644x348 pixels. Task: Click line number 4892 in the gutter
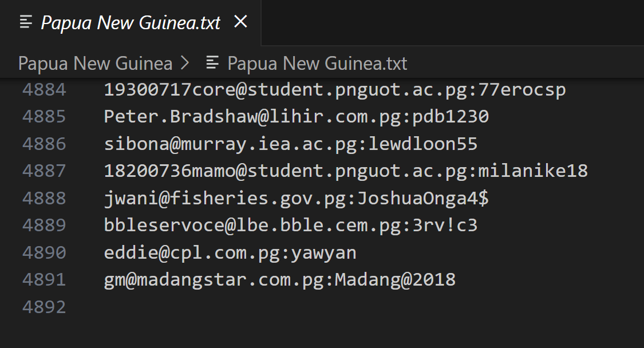[x=44, y=307]
